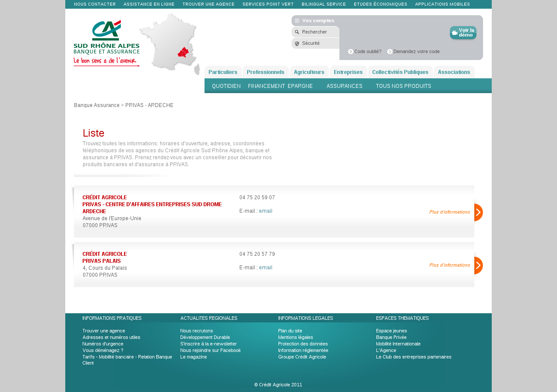Open L'Agence footer link

[x=386, y=350]
